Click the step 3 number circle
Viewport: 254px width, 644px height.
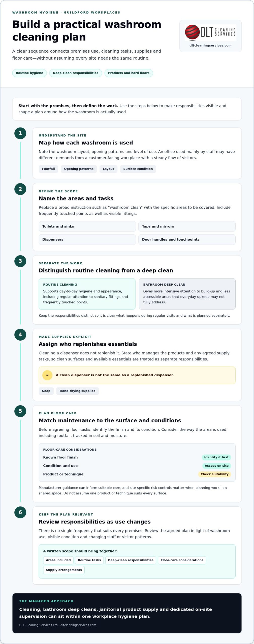20,261
